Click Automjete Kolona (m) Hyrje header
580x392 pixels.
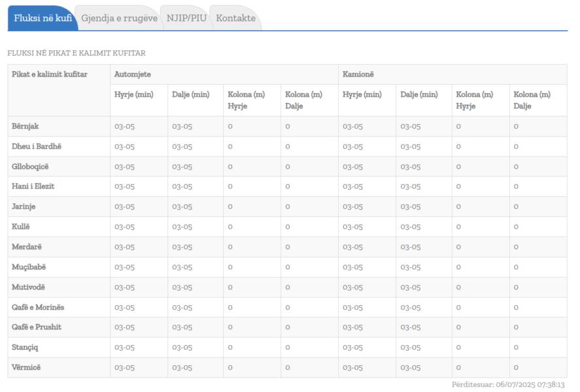(x=247, y=100)
